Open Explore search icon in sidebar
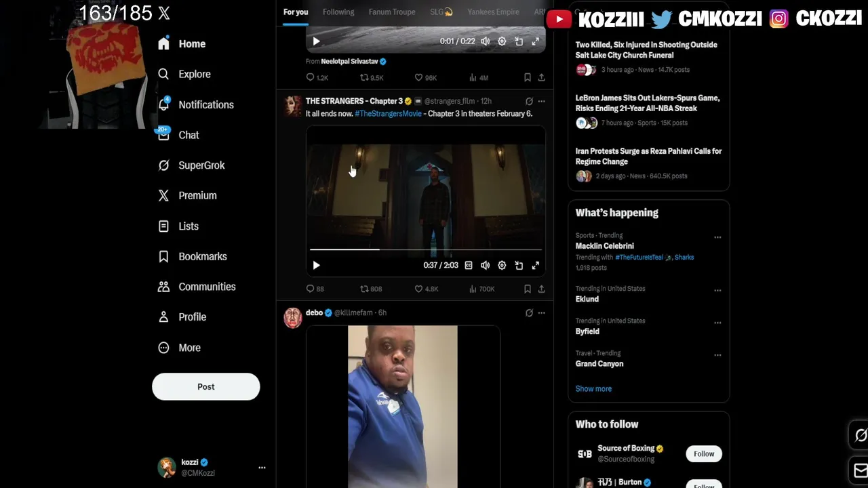The height and width of the screenshot is (488, 868). 163,74
